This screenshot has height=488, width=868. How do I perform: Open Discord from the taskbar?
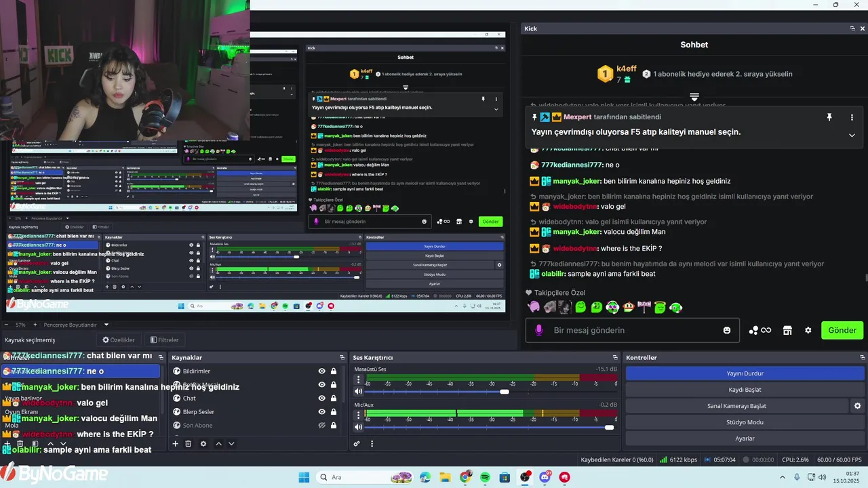click(545, 477)
